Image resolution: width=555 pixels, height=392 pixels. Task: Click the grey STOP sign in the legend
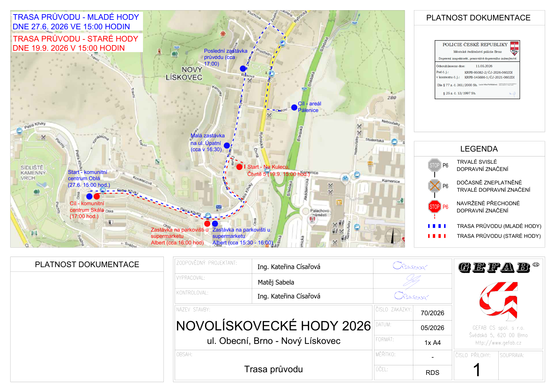click(434, 165)
